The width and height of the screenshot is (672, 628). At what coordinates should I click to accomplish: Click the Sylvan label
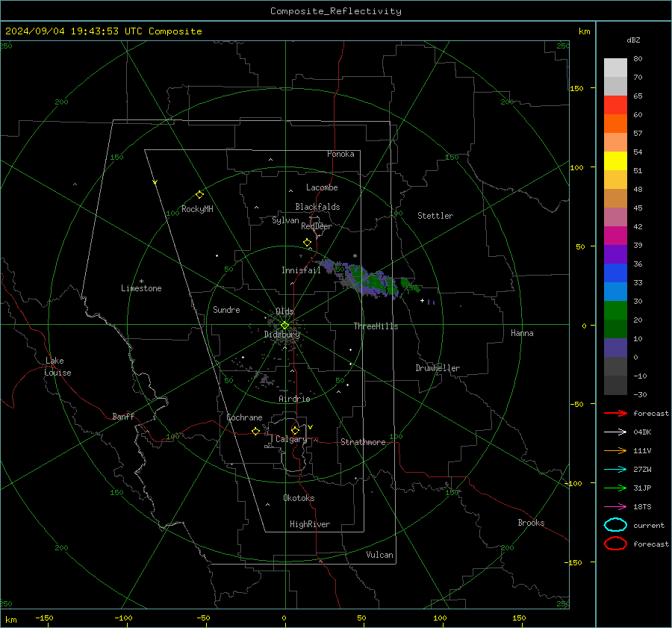click(x=285, y=220)
